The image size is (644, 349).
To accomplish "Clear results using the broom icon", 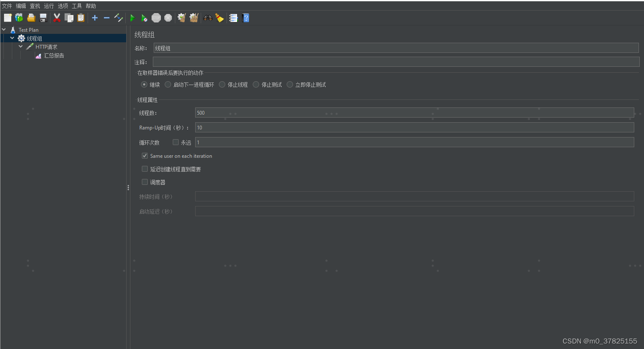I will click(x=219, y=18).
